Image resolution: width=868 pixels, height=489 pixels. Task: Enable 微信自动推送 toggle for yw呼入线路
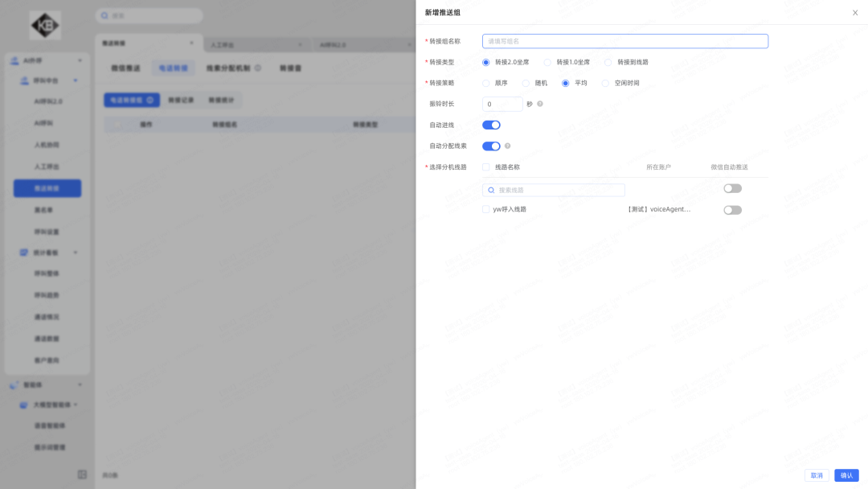pos(732,210)
